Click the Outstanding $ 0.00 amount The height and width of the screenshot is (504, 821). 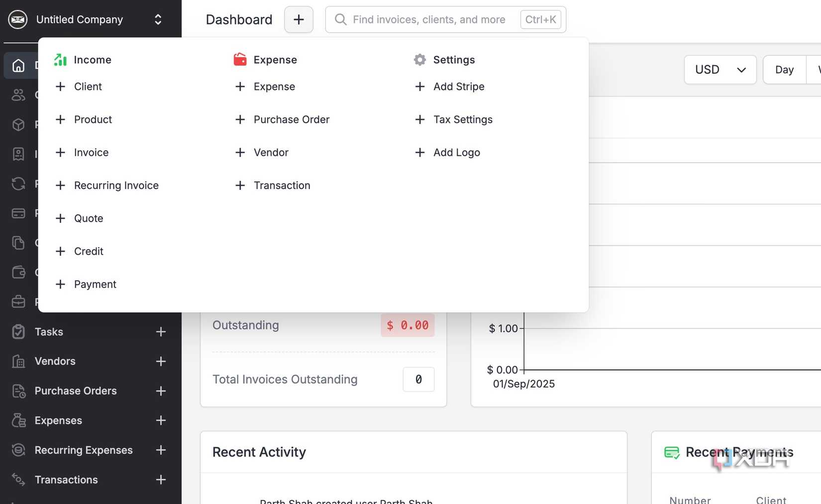click(408, 325)
